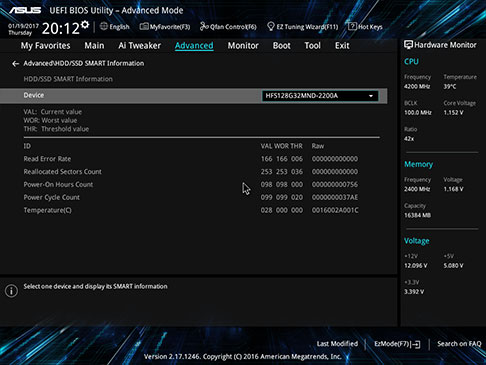
Task: Launch EZ Tuning Wizard lightbulb icon
Action: click(271, 26)
